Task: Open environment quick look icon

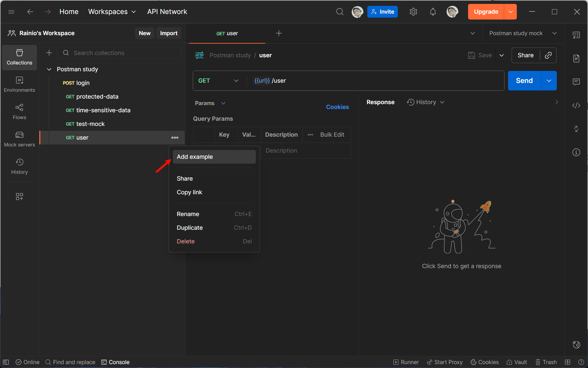Action: pyautogui.click(x=576, y=35)
